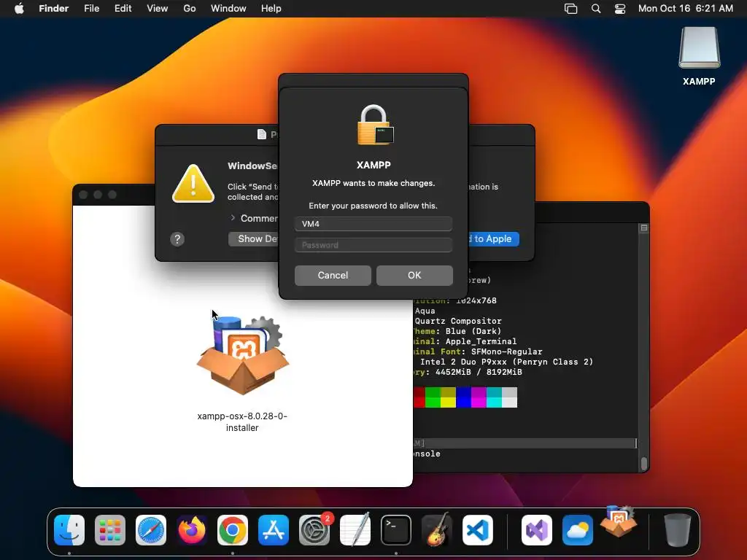
Task: Open Weather app from the Dock
Action: point(578,530)
